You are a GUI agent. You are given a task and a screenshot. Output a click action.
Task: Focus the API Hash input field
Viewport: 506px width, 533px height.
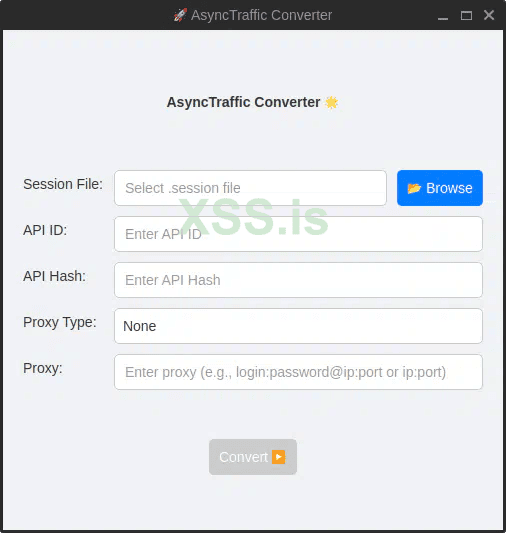(298, 280)
